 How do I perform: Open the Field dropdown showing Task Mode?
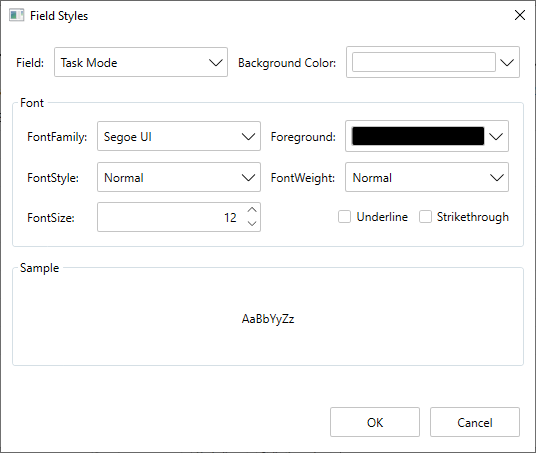141,62
